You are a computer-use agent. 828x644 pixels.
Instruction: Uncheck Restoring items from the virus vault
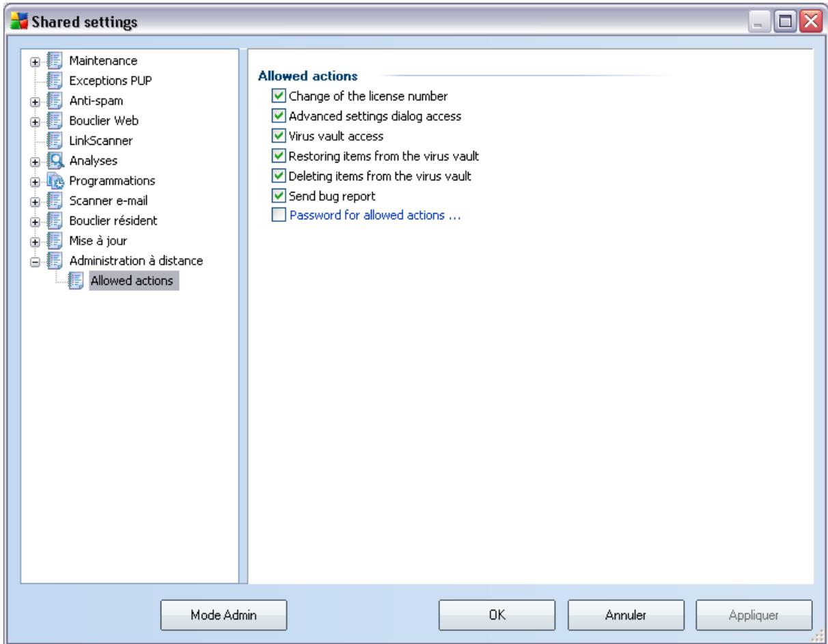(277, 156)
